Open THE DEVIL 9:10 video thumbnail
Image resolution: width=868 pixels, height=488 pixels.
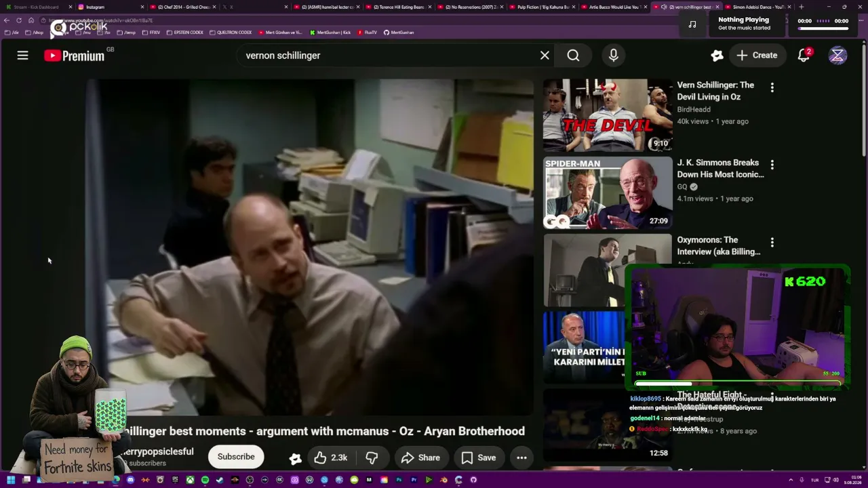pos(608,115)
